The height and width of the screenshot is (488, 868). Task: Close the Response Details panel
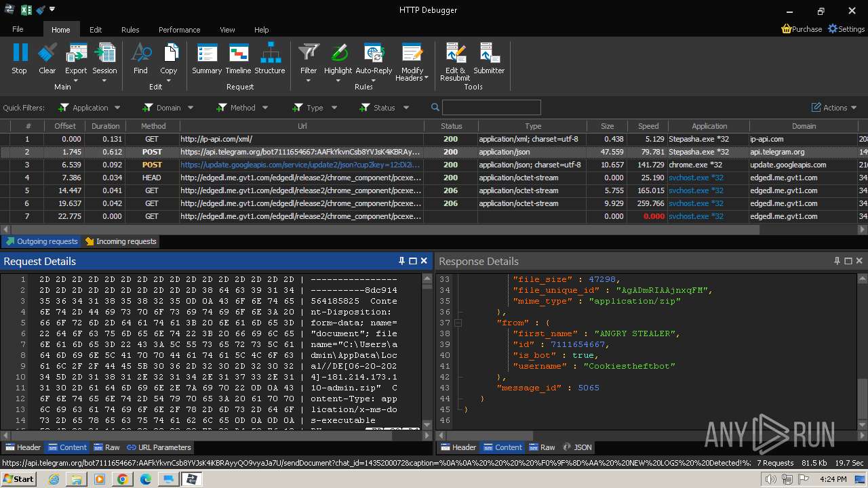[859, 261]
